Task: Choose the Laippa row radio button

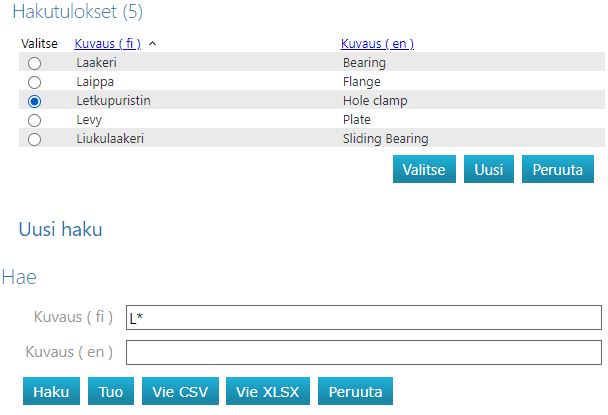Action: pos(35,82)
